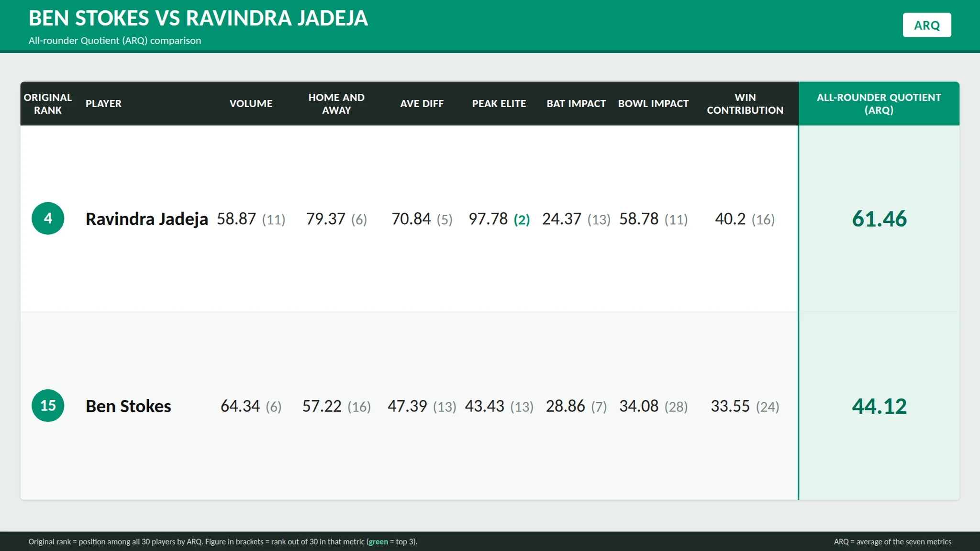Click the Original Rank column header

(48, 104)
